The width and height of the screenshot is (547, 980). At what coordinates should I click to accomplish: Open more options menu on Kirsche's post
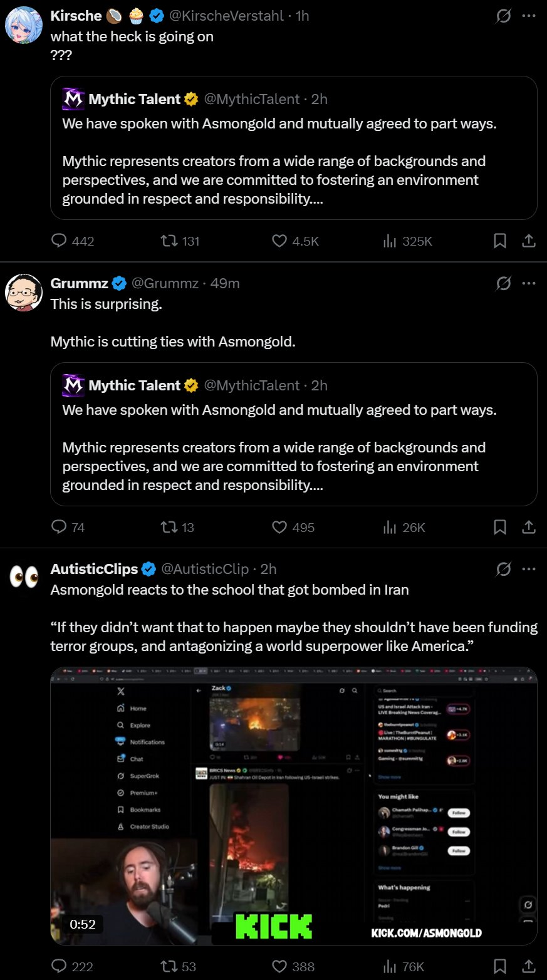click(529, 16)
